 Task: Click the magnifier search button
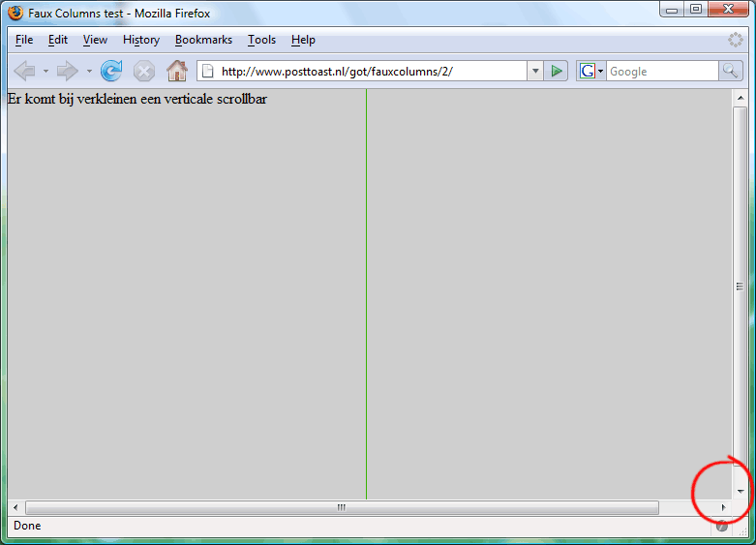(x=731, y=72)
